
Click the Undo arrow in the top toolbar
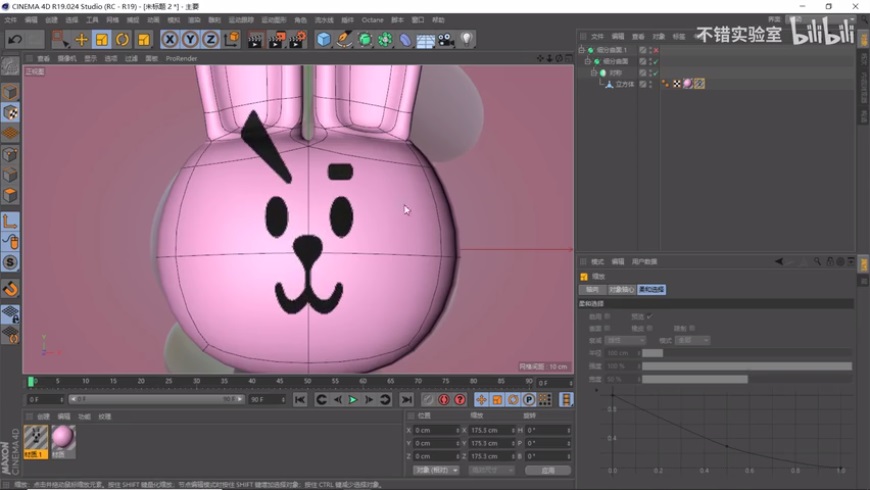[x=15, y=39]
